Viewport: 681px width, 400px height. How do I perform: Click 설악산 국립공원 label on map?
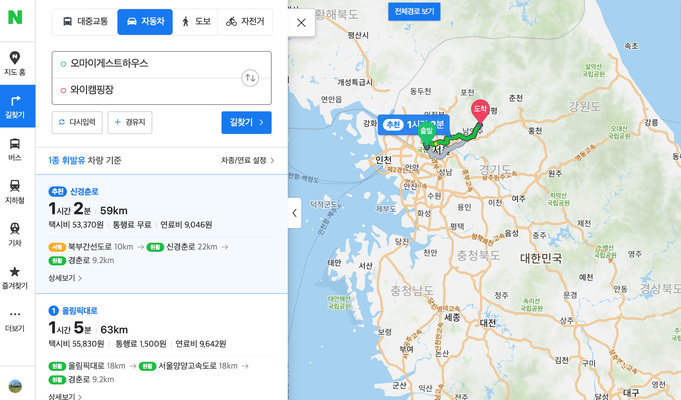coord(594,70)
